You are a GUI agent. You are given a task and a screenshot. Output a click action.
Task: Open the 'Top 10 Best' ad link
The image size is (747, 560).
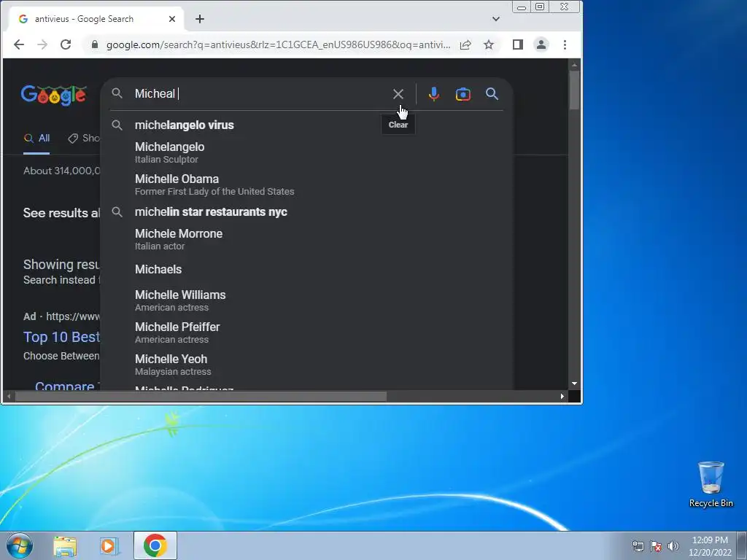61,337
